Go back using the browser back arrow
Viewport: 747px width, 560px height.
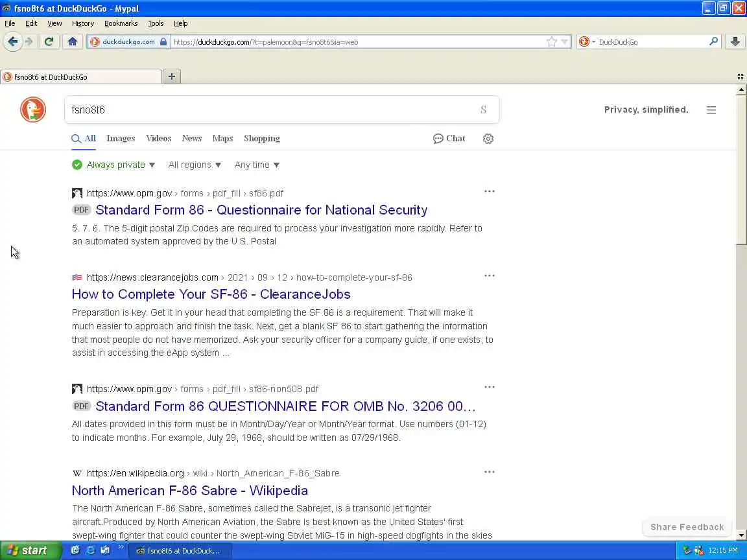(13, 42)
